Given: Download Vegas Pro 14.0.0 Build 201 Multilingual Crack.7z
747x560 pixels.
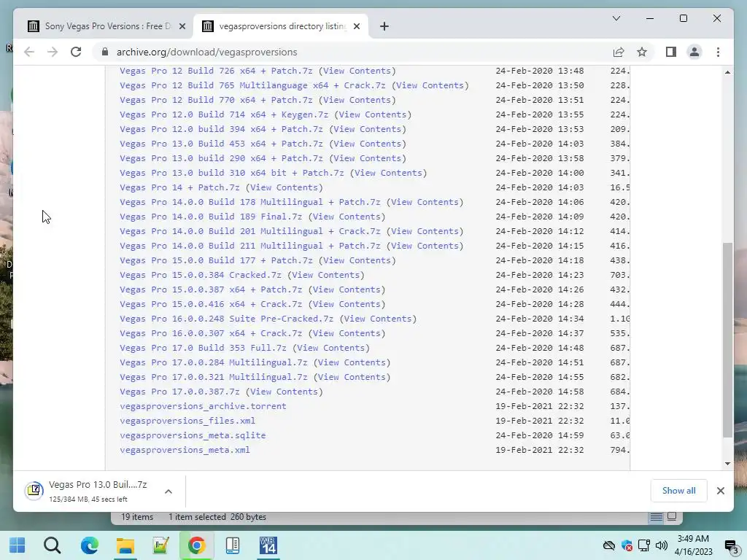Looking at the screenshot, I should click(x=250, y=231).
